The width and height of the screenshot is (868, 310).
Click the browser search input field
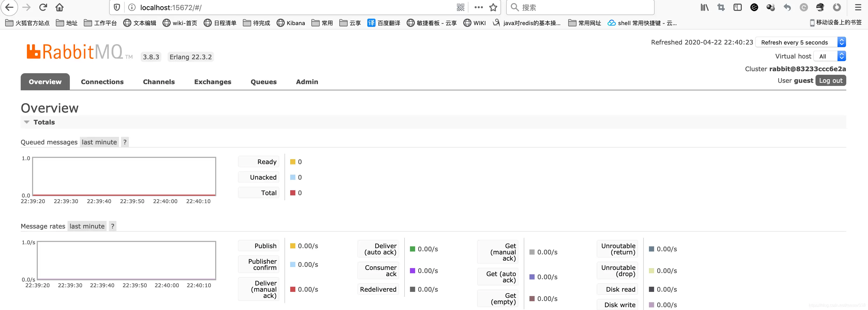tap(580, 8)
